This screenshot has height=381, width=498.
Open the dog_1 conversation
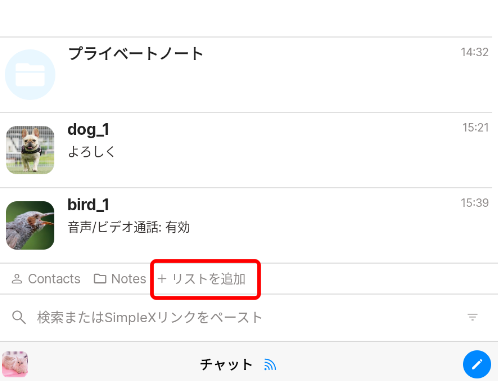[x=246, y=150]
